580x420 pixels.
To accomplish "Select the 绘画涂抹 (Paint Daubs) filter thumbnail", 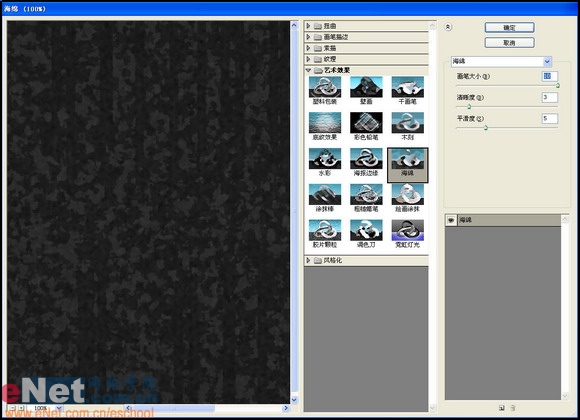I will click(408, 198).
